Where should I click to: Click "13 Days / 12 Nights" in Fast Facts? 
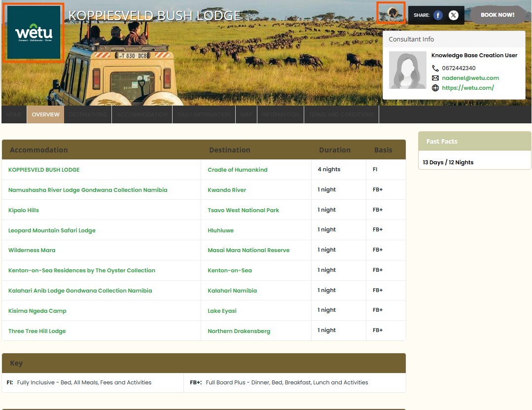coord(448,162)
